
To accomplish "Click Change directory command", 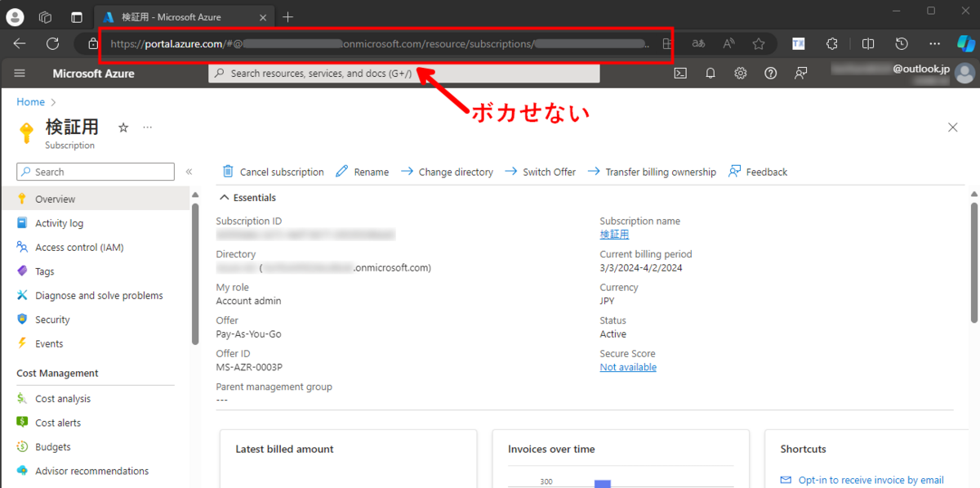I will [447, 172].
